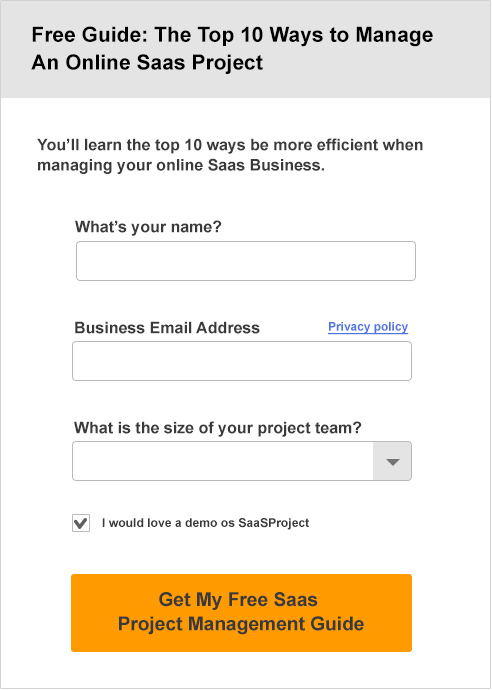Click the orange Project Management Guide button
The image size is (492, 690).
[x=242, y=613]
